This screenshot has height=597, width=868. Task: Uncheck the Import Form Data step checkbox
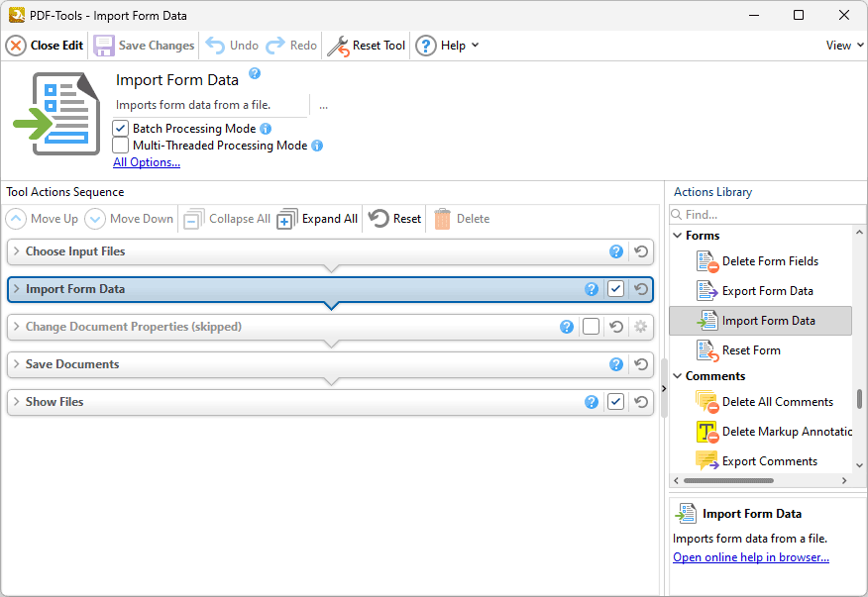(615, 289)
